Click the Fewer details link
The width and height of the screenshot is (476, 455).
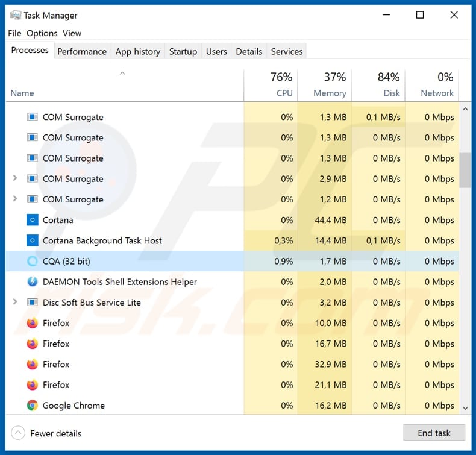(56, 433)
